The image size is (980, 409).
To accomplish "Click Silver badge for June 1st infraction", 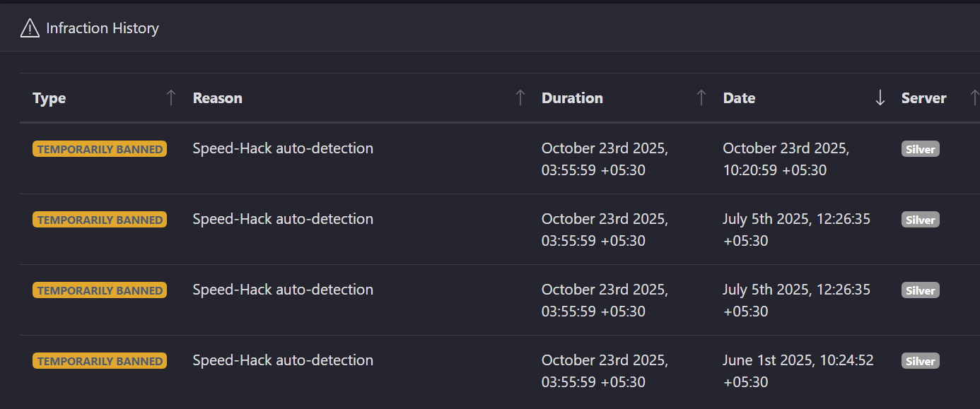I will click(x=920, y=361).
